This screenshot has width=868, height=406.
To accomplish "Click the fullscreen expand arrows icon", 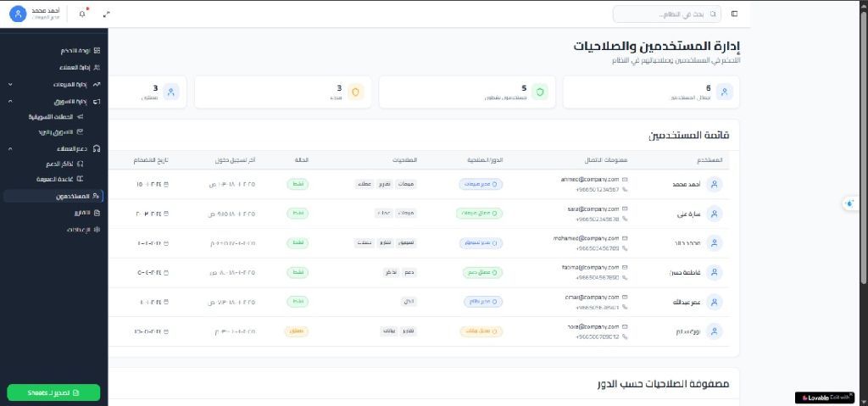I will [x=106, y=14].
